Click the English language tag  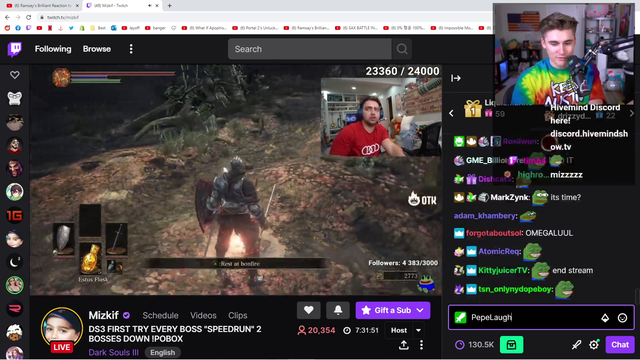tap(162, 353)
